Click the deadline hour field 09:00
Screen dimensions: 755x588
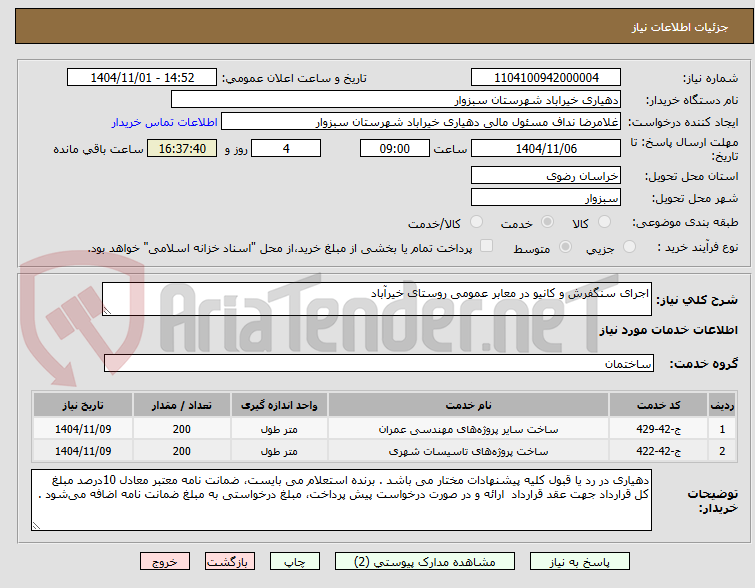point(394,148)
